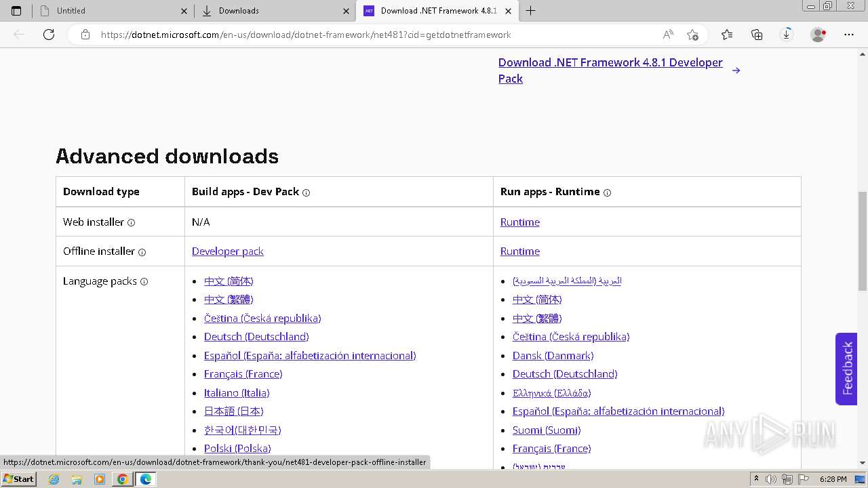Open Dev Pack 中文 (简体) language pack

[x=229, y=281]
